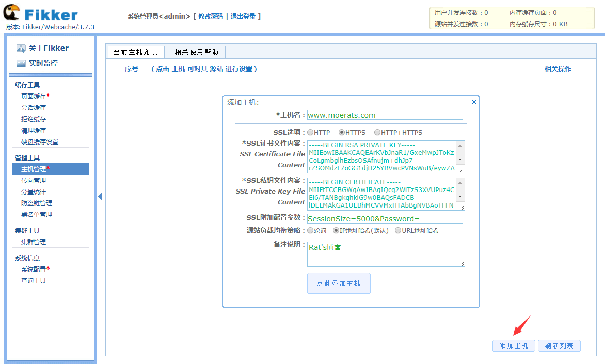Choose the HTTP+HTTPS radio option
This screenshot has height=364, width=605.
(377, 133)
